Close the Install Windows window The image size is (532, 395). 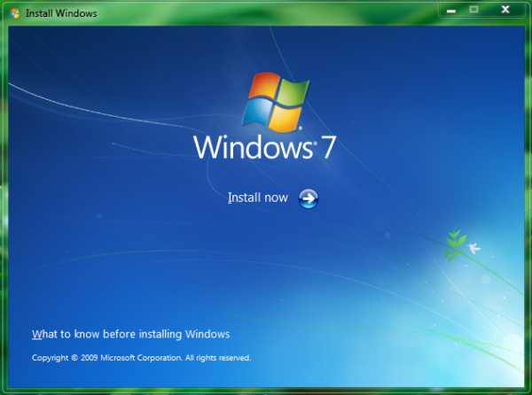tap(505, 10)
